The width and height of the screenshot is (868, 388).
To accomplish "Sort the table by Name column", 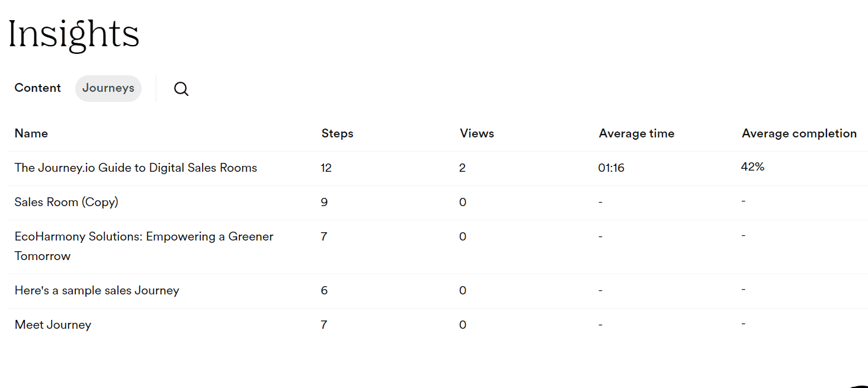I will [31, 133].
